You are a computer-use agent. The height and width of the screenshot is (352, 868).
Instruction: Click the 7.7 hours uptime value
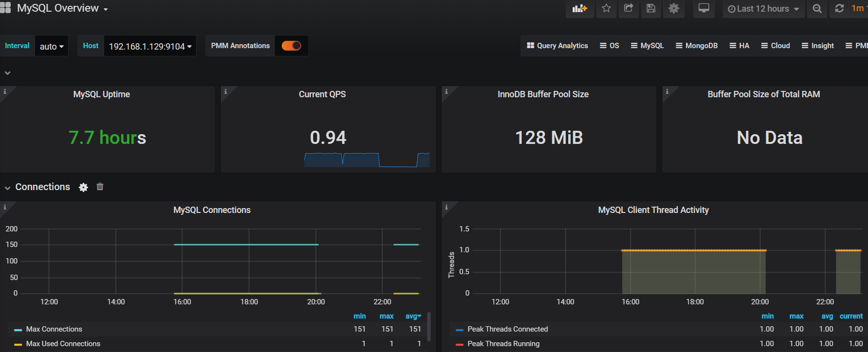coord(107,138)
